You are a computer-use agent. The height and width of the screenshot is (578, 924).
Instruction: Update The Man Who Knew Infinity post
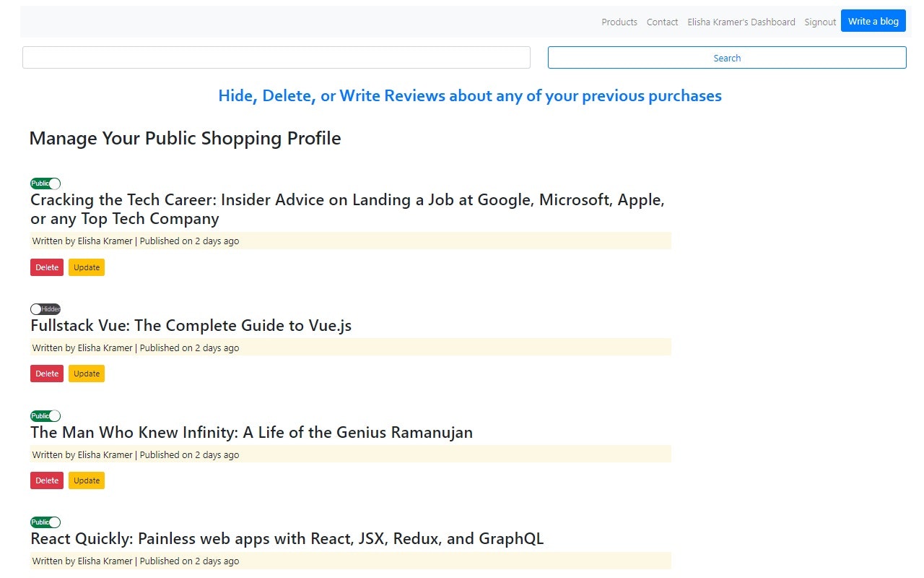pos(86,480)
